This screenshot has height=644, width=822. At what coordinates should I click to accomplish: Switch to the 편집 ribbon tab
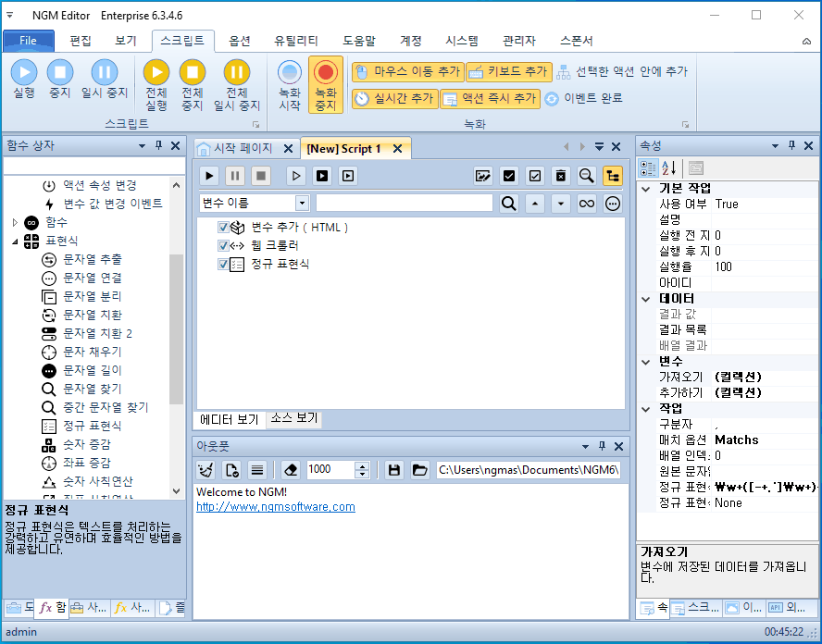[81, 41]
